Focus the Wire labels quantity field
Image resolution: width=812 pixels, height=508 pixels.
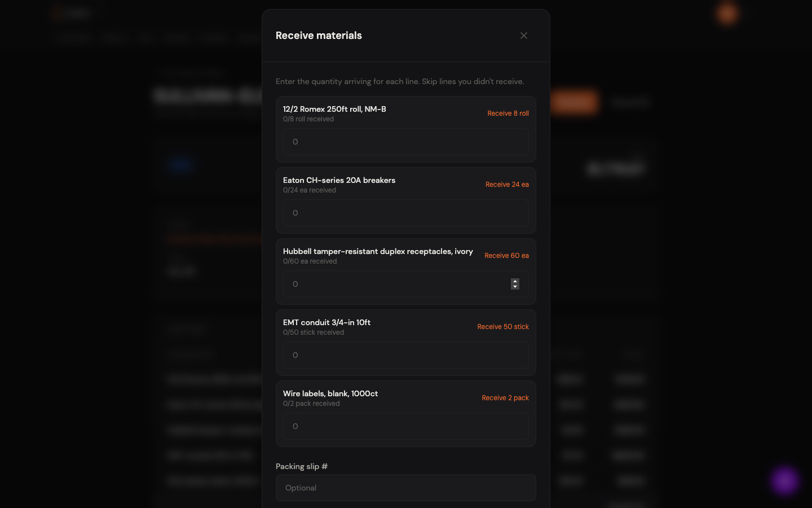coord(406,426)
